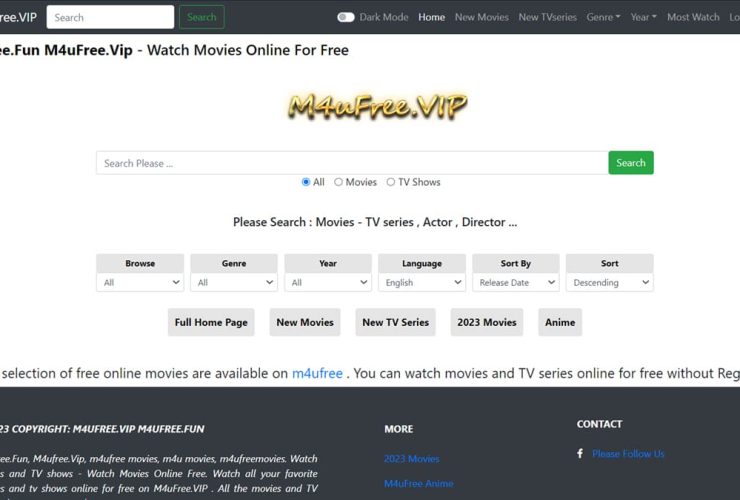This screenshot has height=500, width=740.
Task: Open the M4uFree Anime footer link
Action: (419, 483)
